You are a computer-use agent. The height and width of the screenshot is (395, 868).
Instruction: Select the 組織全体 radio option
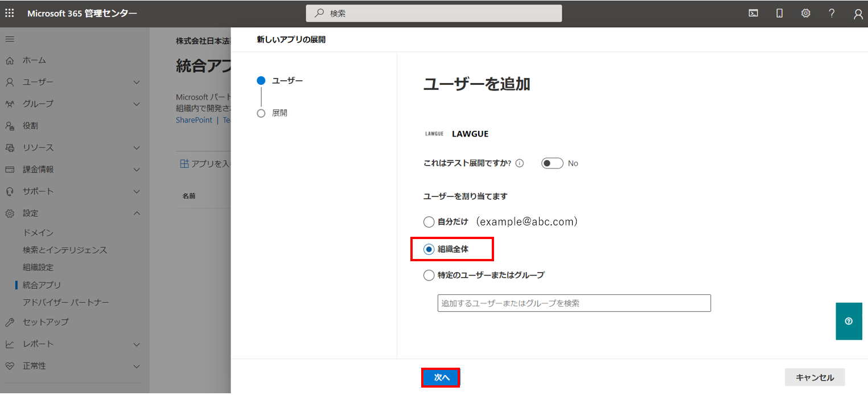pos(429,249)
